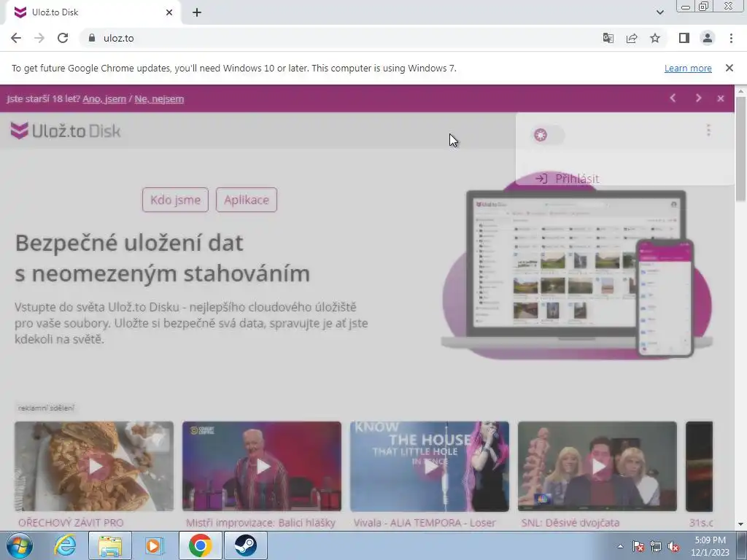Screen dimensions: 747x560
Task: Click Přihlásit to sign in
Action: click(x=567, y=179)
